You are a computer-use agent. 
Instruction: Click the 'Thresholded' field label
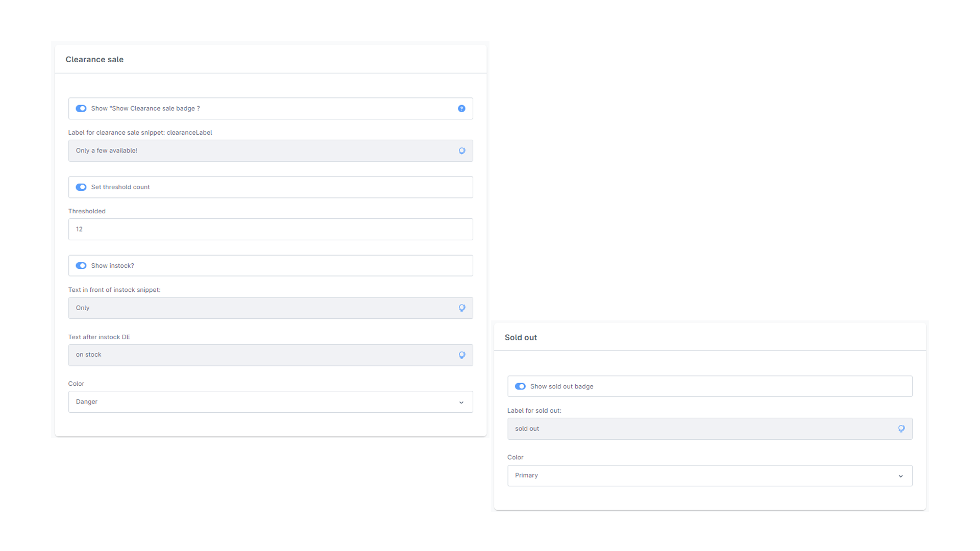tap(87, 211)
